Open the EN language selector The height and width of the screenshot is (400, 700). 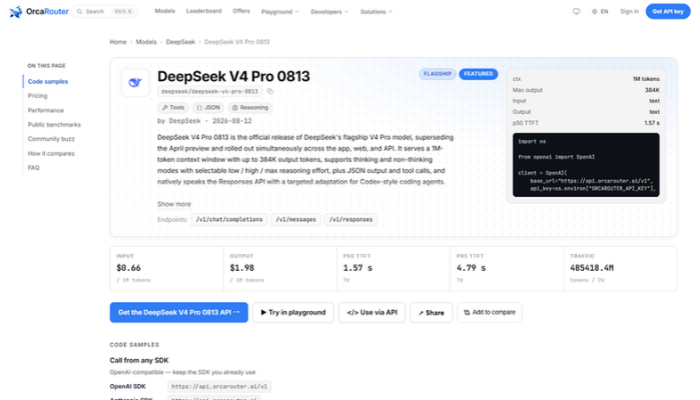600,12
